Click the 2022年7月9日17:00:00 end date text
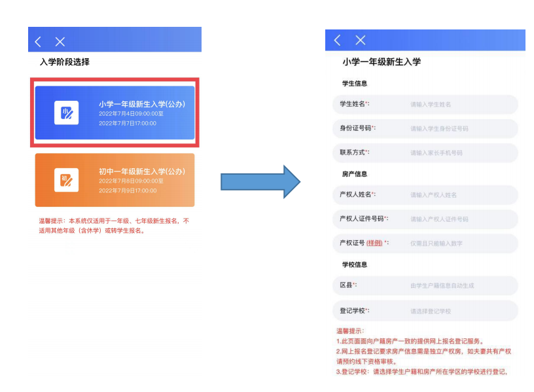The image size is (534, 392). [128, 190]
